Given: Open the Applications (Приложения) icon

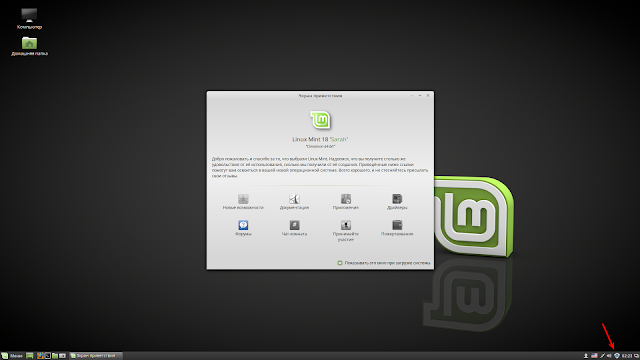Looking at the screenshot, I should [x=346, y=202].
